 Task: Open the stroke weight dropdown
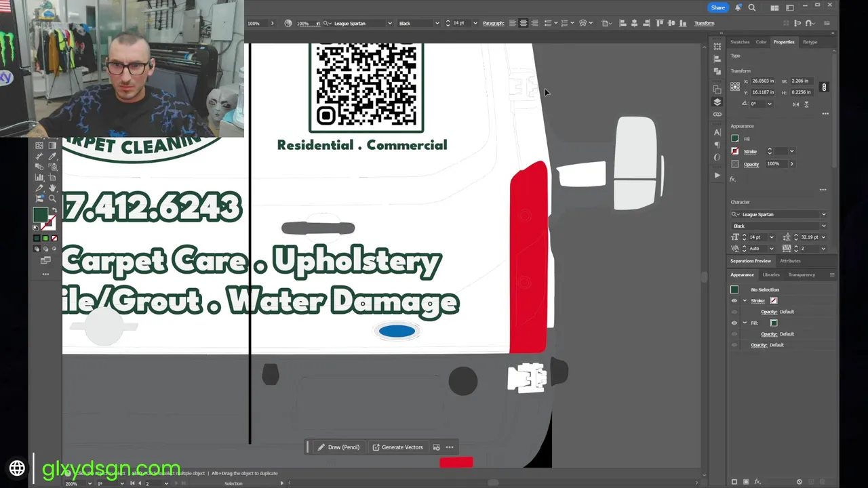pyautogui.click(x=791, y=151)
